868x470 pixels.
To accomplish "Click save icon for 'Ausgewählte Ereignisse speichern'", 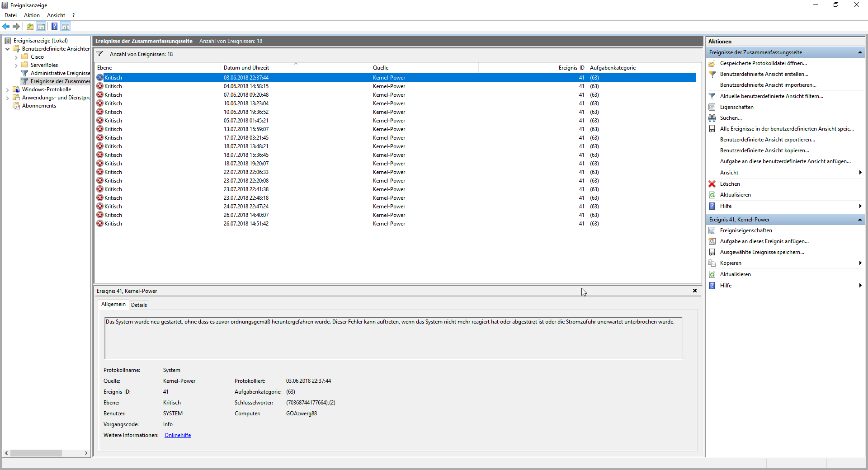I will (x=712, y=252).
